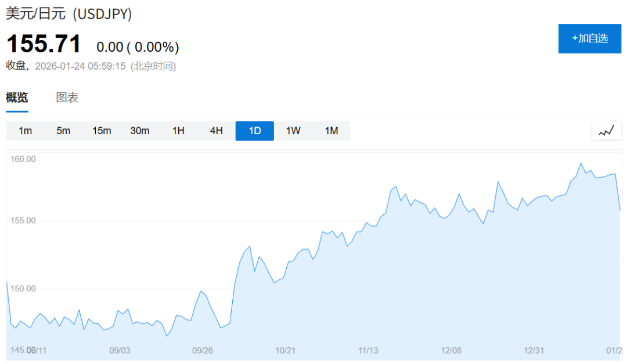Viewport: 627px width, 364px height.
Task: Select the active 1D interval
Action: click(x=255, y=131)
